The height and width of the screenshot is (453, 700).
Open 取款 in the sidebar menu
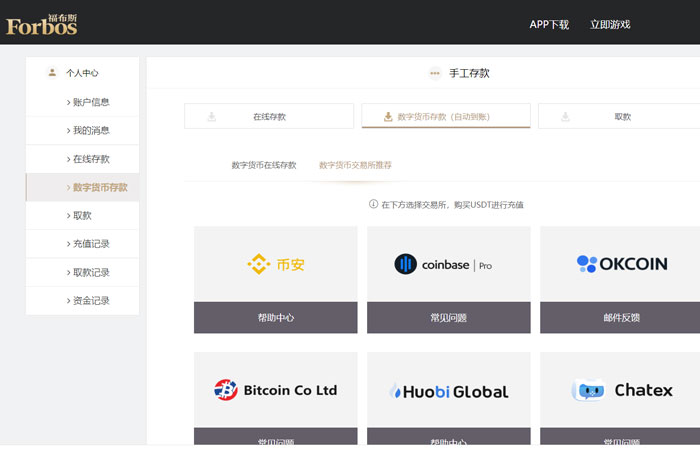coord(83,216)
